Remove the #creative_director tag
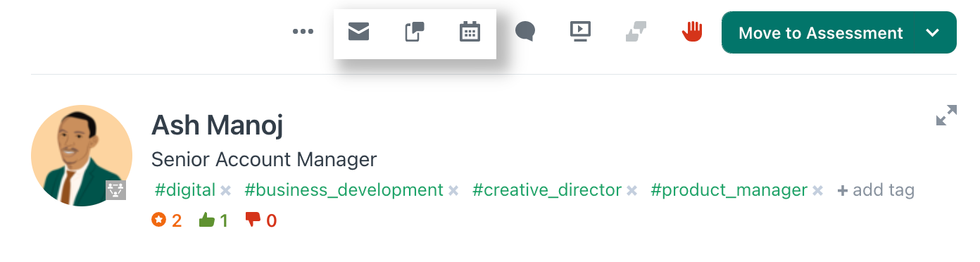Image resolution: width=980 pixels, height=262 pixels. pos(632,190)
